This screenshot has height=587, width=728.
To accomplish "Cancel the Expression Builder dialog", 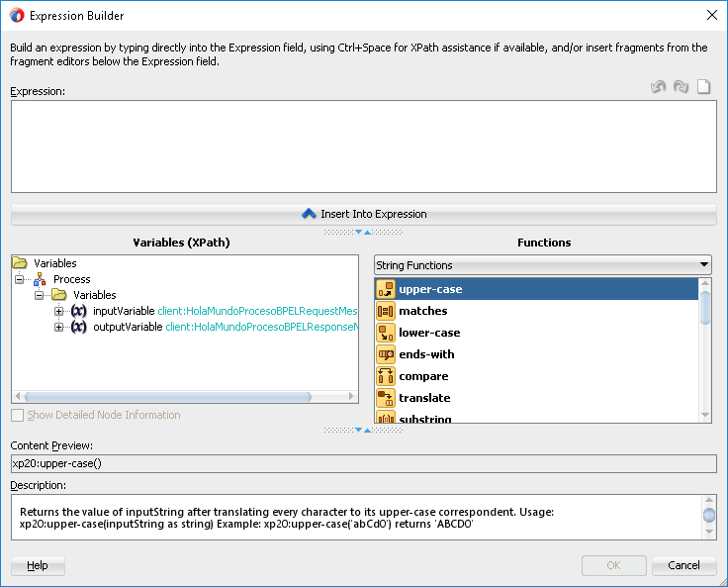I will 683,565.
